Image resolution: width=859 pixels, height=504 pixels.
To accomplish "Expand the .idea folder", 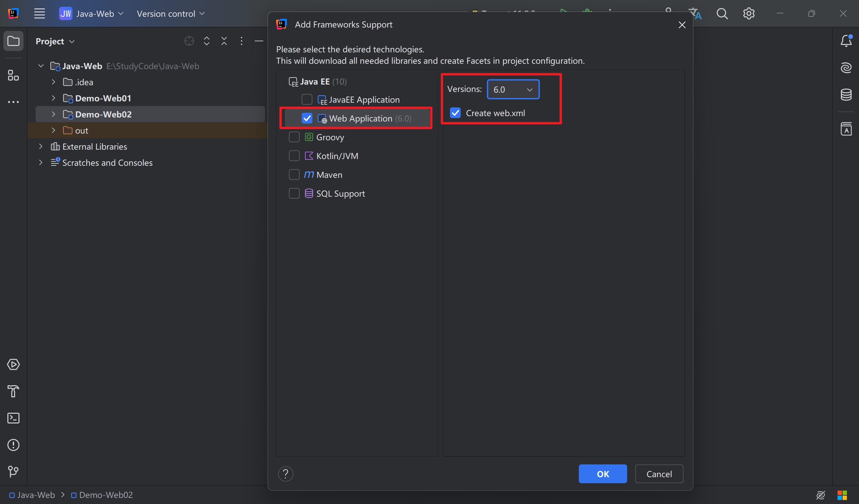I will (x=53, y=82).
